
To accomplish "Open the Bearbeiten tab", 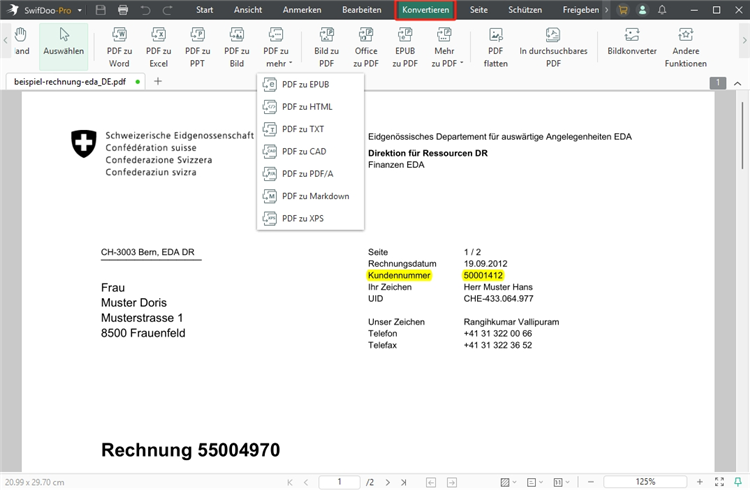I will [x=362, y=10].
